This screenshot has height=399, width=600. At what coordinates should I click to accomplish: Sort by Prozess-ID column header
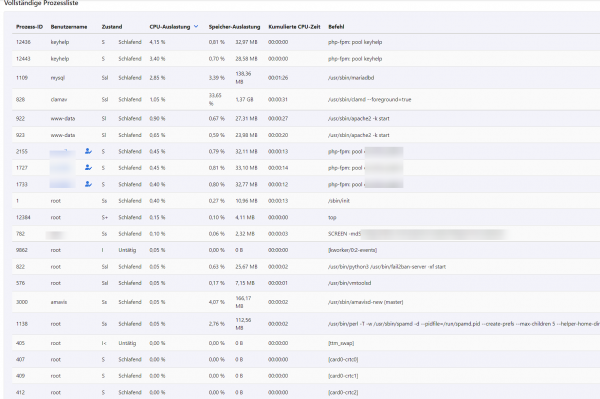tap(29, 27)
